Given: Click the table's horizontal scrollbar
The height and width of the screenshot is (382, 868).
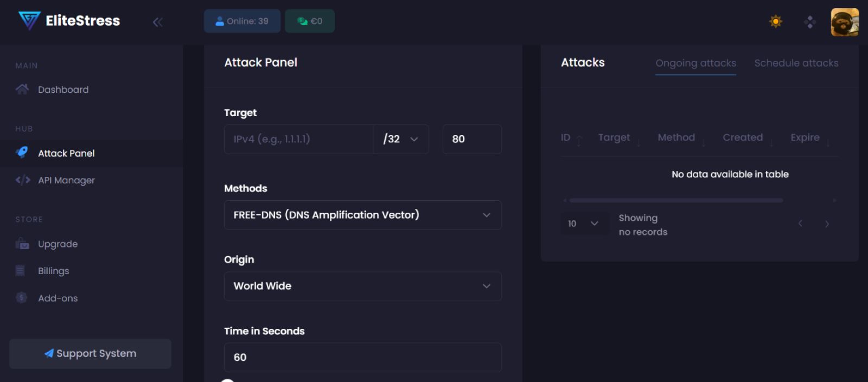Looking at the screenshot, I should [x=676, y=200].
